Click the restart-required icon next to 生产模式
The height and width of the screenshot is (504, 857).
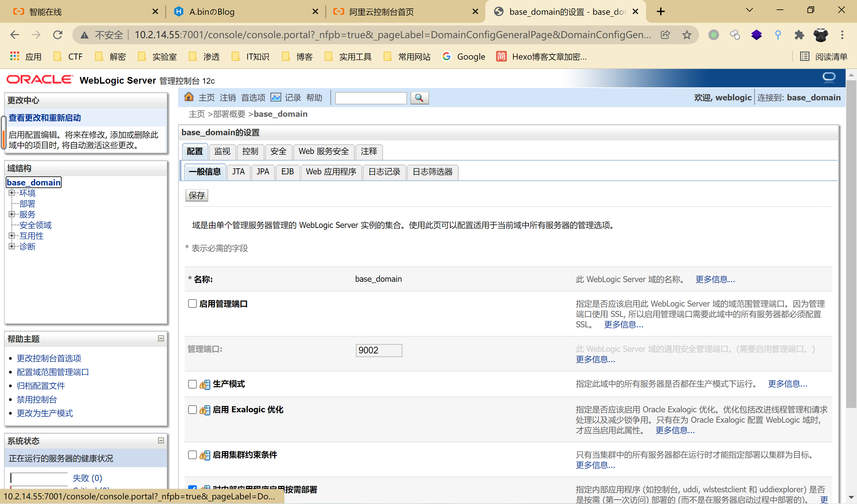(x=205, y=384)
